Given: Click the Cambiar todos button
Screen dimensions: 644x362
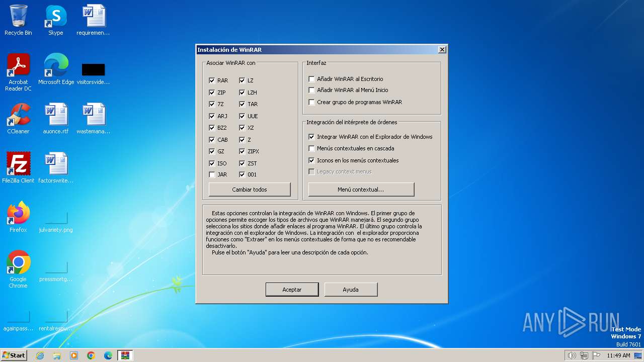Looking at the screenshot, I should tap(250, 190).
